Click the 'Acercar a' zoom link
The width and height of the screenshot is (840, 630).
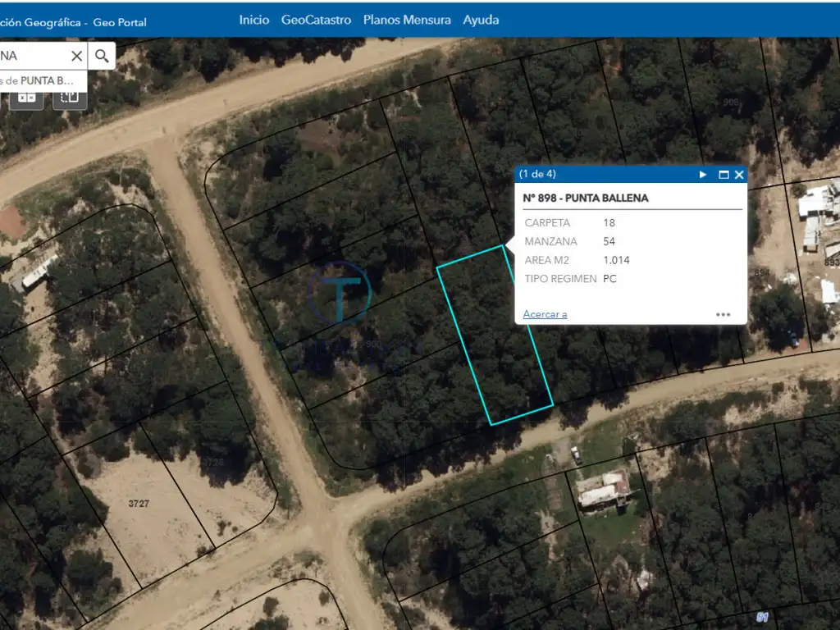545,314
